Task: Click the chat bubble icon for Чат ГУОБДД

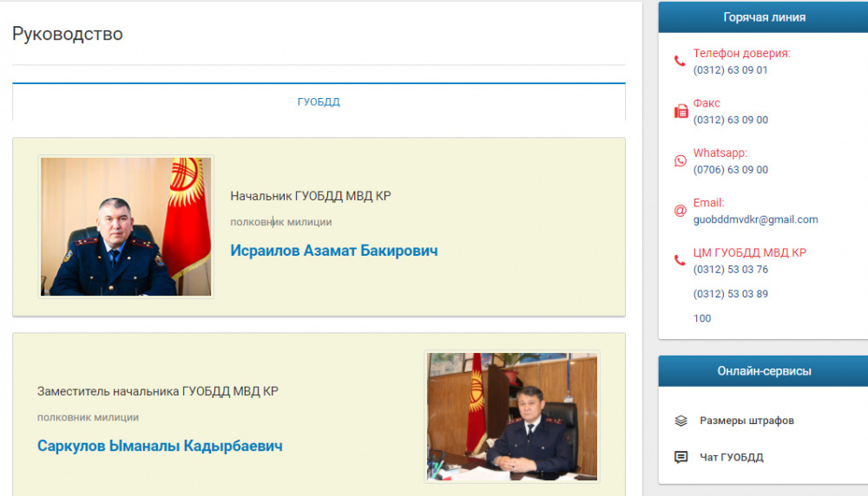Action: click(681, 457)
